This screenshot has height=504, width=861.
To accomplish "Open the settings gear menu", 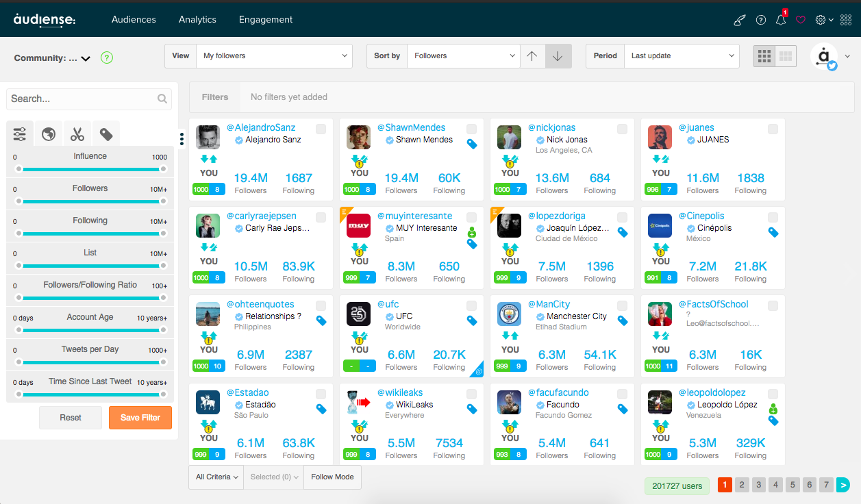I will point(824,20).
